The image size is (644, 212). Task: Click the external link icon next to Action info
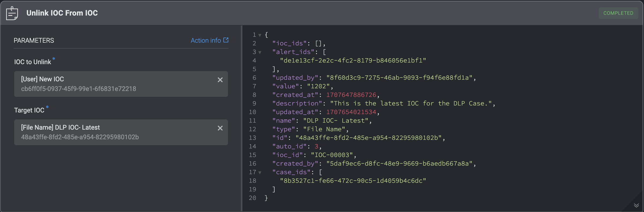click(x=226, y=40)
